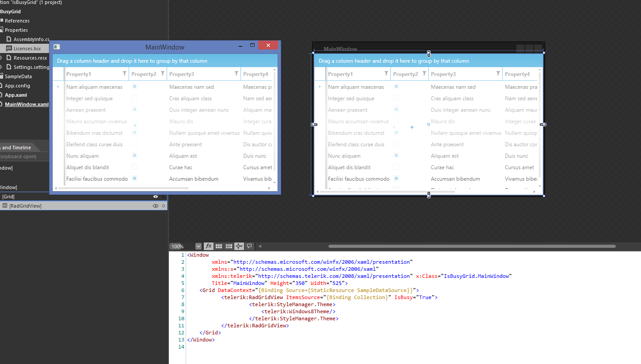This screenshot has height=364, width=641.
Task: Click current row indicator arrow in running window
Action: point(58,87)
